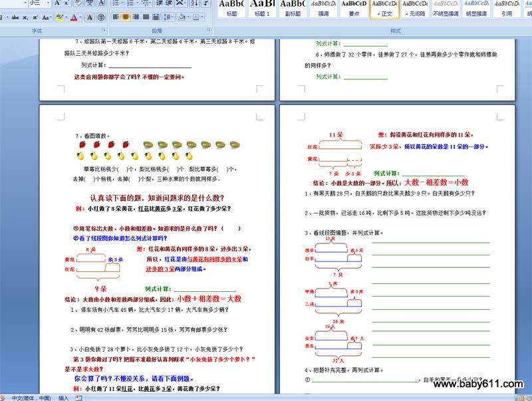Click the print layout view icon
The height and width of the screenshot is (401, 532).
tap(521, 398)
